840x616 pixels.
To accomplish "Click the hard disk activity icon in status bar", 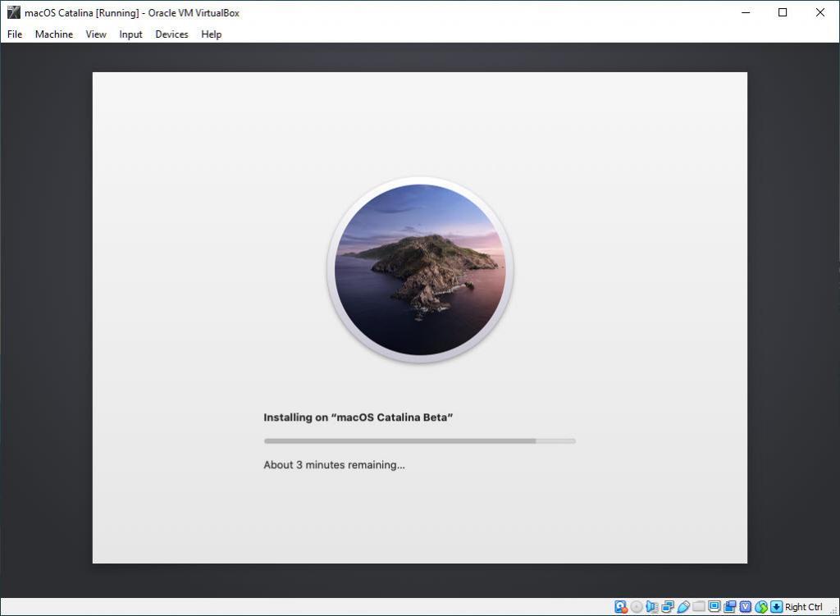I will (620, 606).
